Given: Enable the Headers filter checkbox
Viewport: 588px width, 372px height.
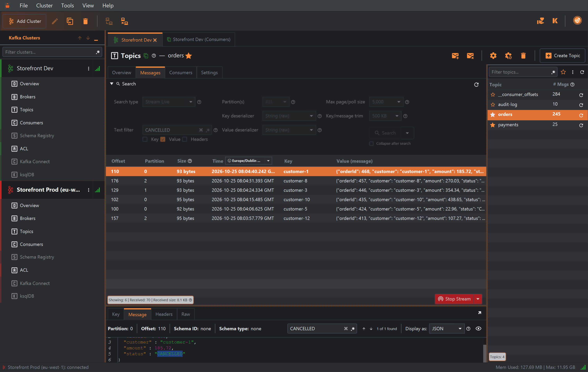Looking at the screenshot, I should pyautogui.click(x=185, y=139).
